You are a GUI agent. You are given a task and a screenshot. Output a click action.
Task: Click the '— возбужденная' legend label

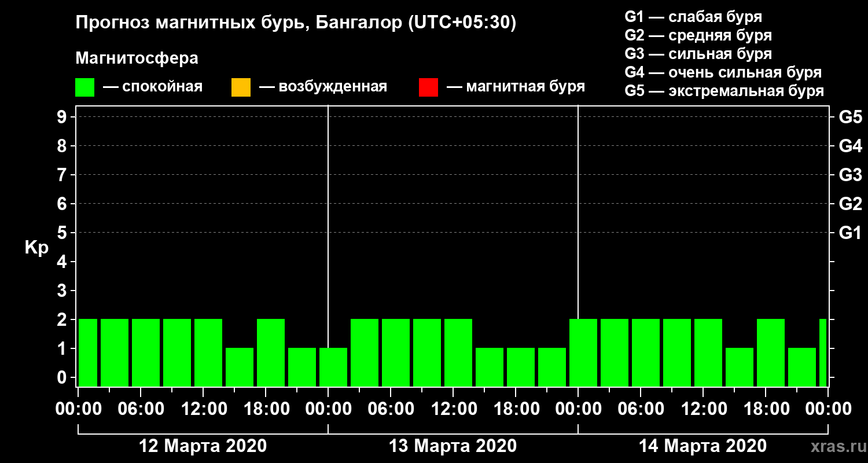323,87
